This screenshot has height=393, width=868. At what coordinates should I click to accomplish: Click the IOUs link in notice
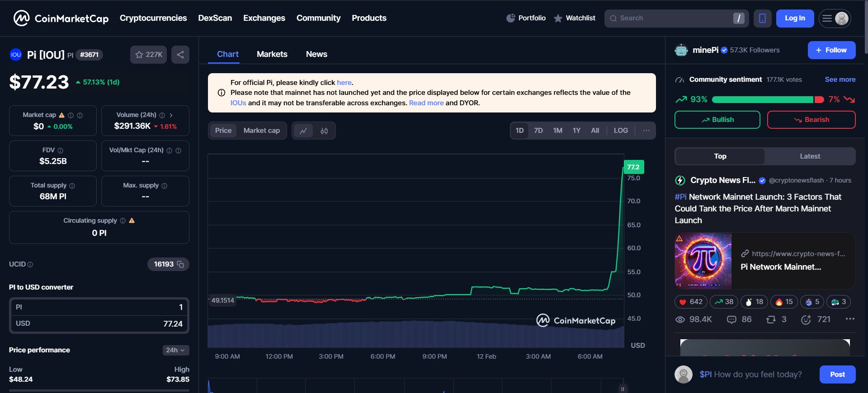pyautogui.click(x=238, y=103)
